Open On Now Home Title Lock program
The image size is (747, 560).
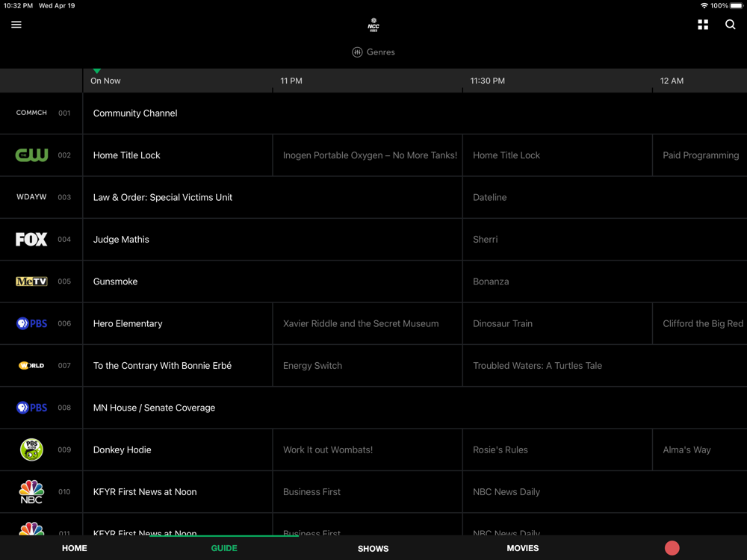point(178,155)
